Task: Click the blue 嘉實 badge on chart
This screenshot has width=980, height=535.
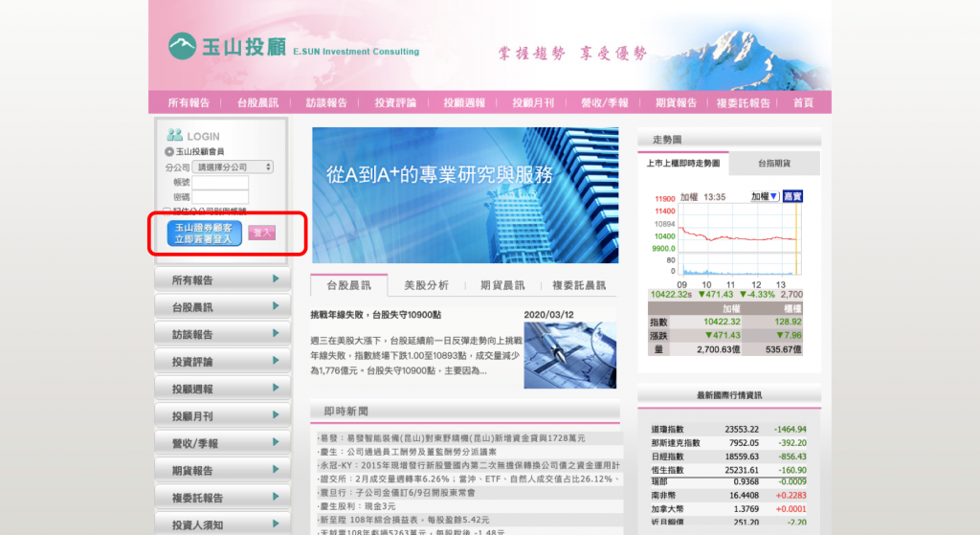Action: (x=792, y=196)
